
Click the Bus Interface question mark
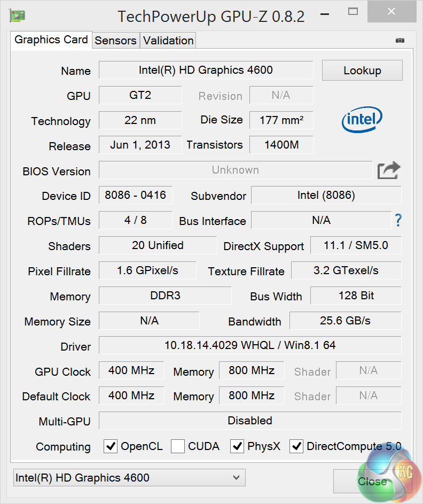pyautogui.click(x=398, y=220)
